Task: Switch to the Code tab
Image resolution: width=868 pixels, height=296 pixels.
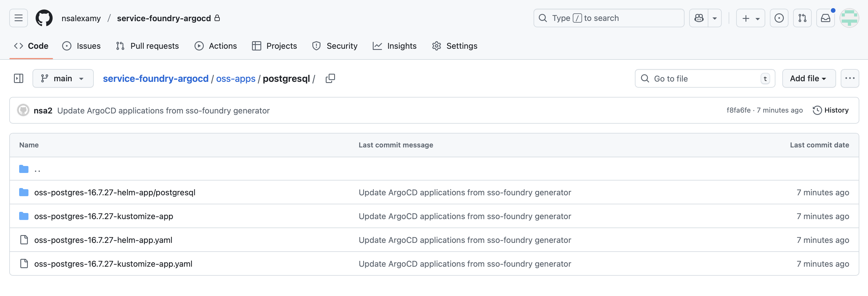Action: [x=31, y=46]
